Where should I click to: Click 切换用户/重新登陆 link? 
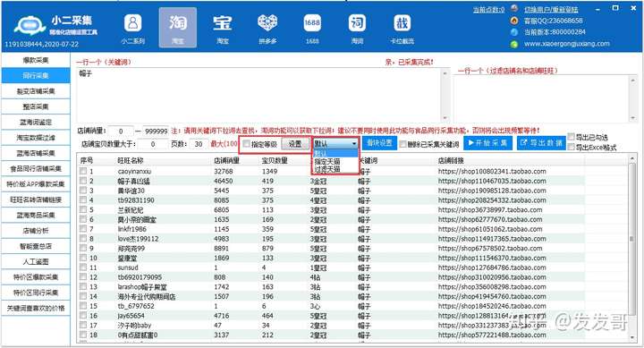point(551,9)
